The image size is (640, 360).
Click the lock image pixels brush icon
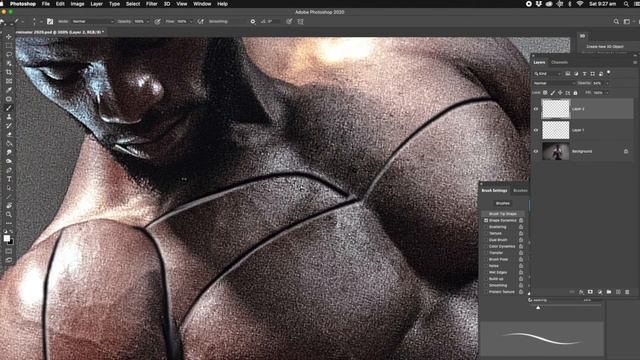pos(553,93)
